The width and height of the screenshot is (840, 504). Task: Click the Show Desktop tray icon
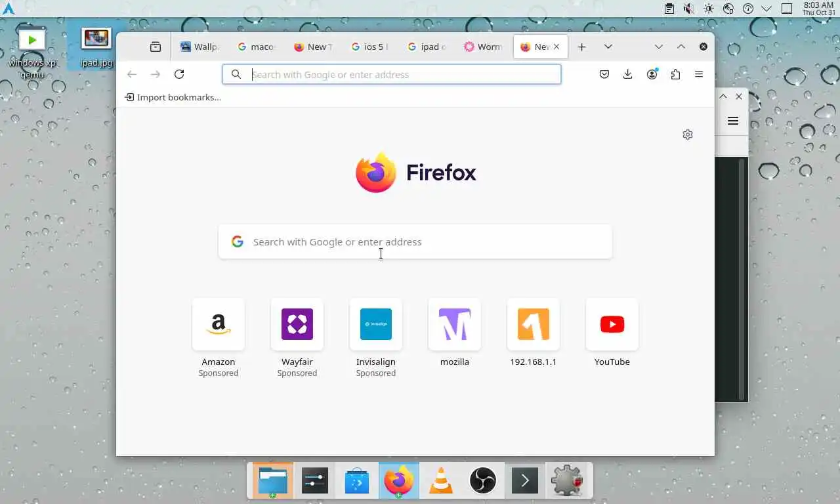787,9
